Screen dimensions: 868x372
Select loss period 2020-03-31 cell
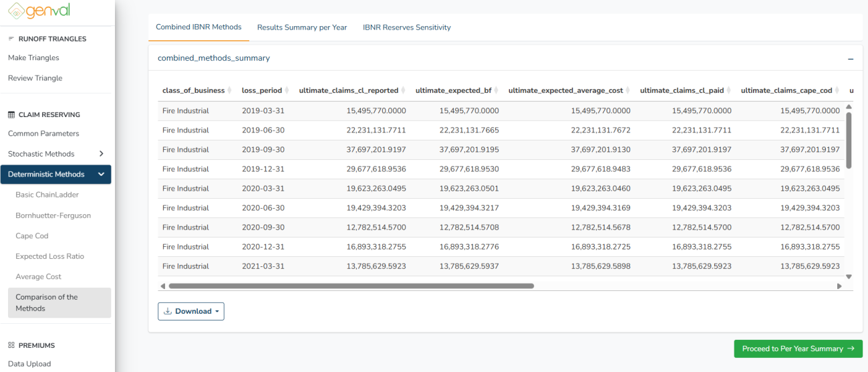pyautogui.click(x=263, y=189)
